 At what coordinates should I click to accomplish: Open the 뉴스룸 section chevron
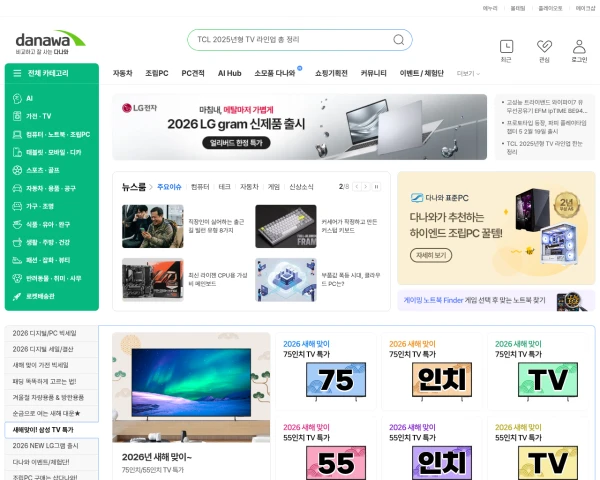(x=150, y=187)
